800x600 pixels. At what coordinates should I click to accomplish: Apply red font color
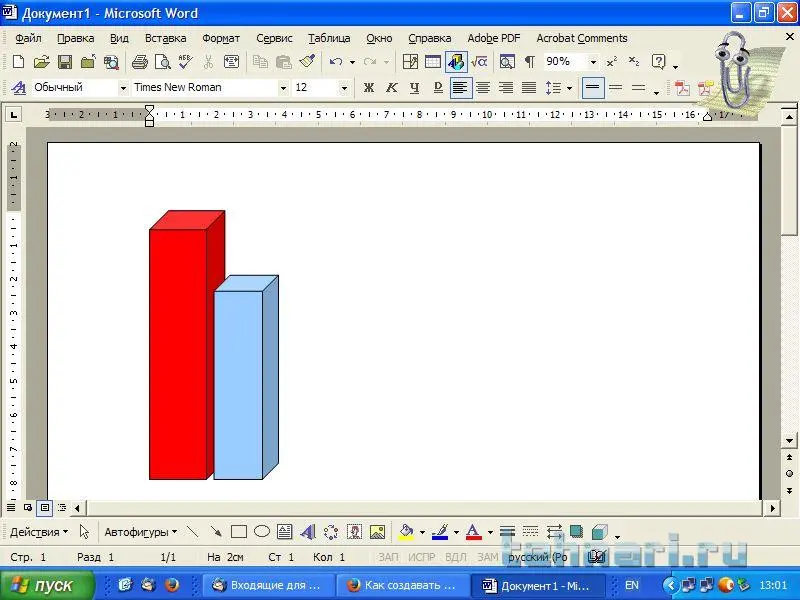point(473,532)
